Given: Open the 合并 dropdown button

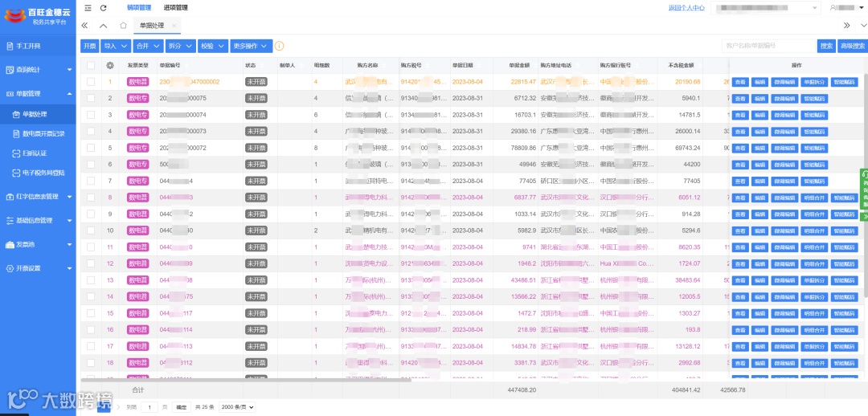Looking at the screenshot, I should pos(149,46).
